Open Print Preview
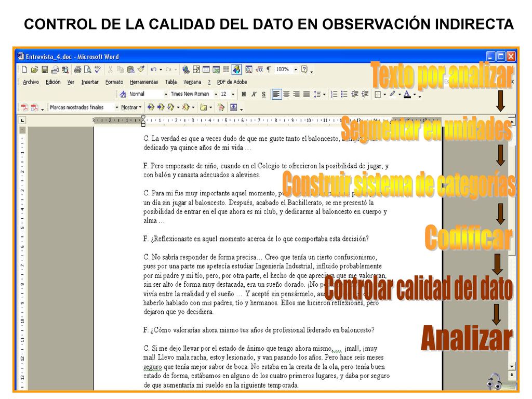This screenshot has width=532, height=399. pyautogui.click(x=87, y=70)
